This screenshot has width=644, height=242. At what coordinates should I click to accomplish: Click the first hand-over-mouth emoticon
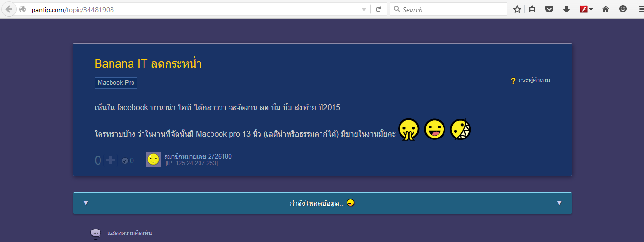(x=409, y=130)
